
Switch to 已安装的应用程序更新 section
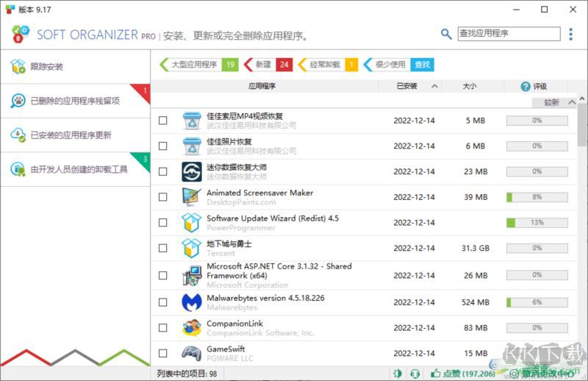point(71,135)
